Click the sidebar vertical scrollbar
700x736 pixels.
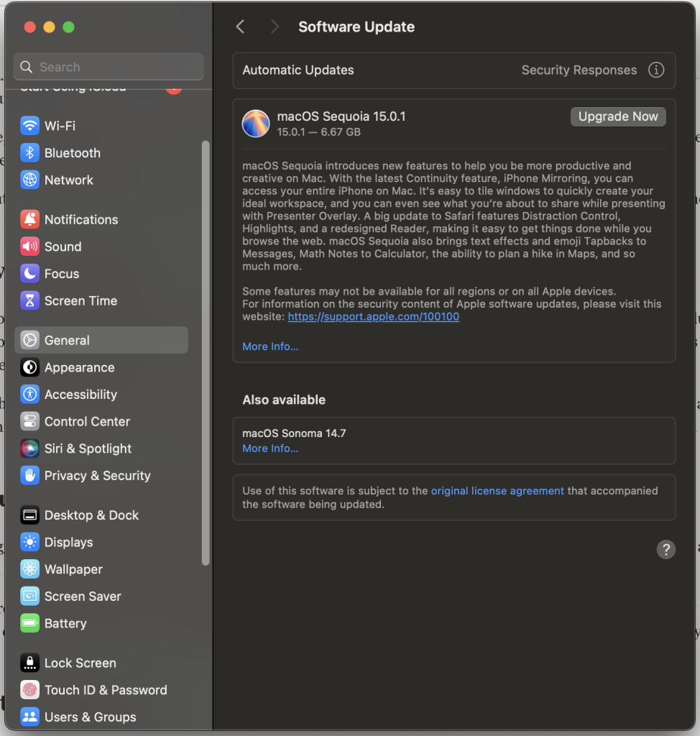tap(205, 353)
